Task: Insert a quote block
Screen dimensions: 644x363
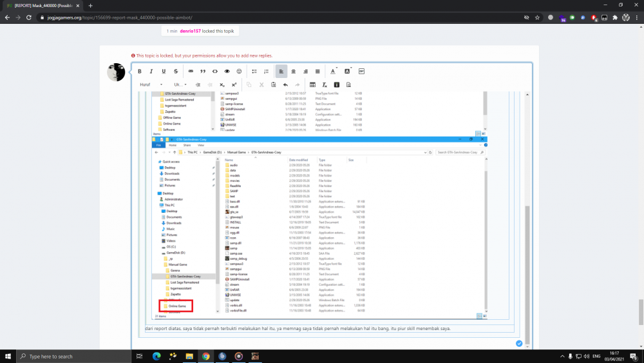Action: click(203, 72)
